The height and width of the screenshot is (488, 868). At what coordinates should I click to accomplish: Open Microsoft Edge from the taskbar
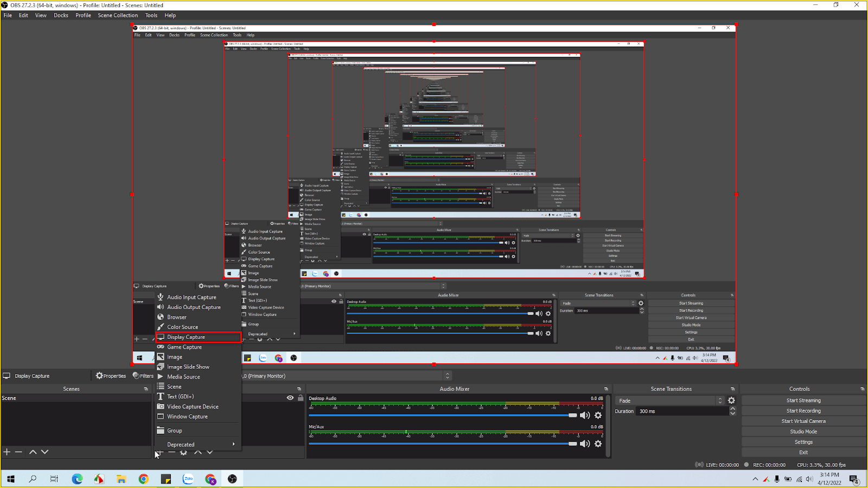[x=77, y=479]
